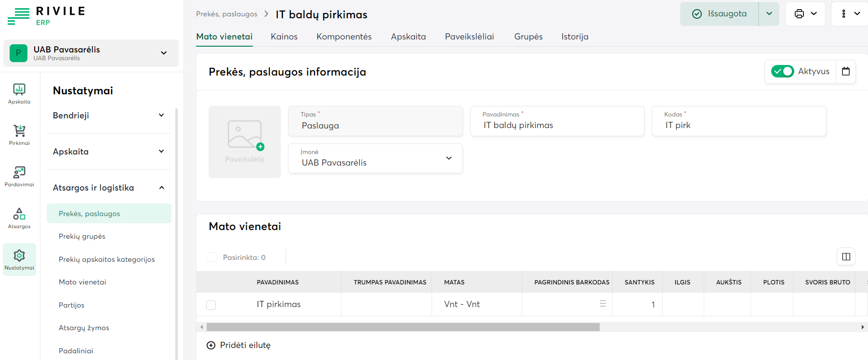Image resolution: width=868 pixels, height=360 pixels.
Task: Switch to the Mato vienetai tab
Action: coord(224,37)
